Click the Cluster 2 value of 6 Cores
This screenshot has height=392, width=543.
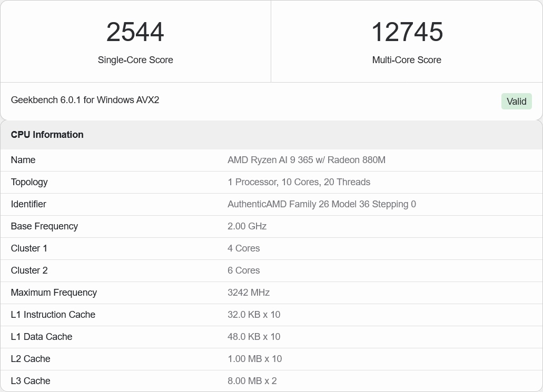[x=243, y=270]
